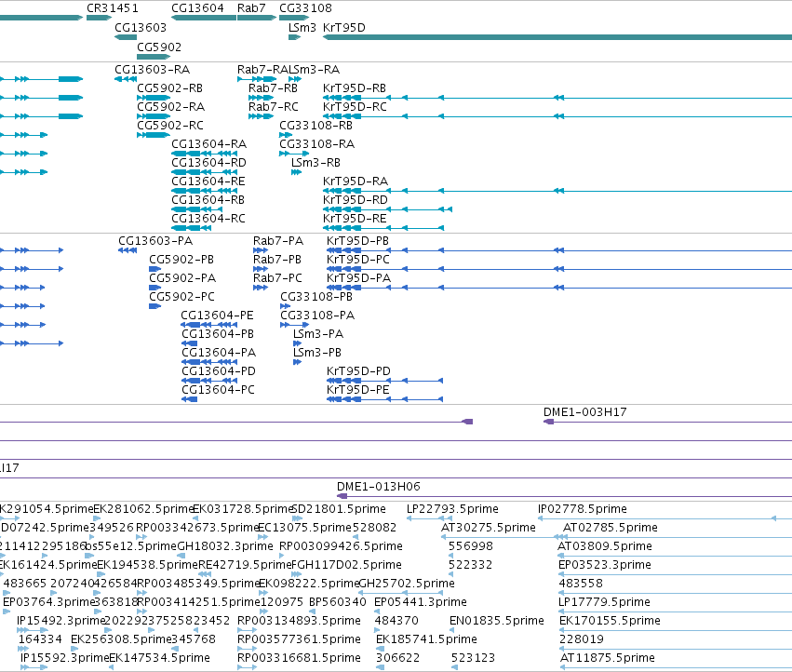Click the KrT95D-RD transcript label
Image resolution: width=792 pixels, height=672 pixels.
[x=356, y=200]
